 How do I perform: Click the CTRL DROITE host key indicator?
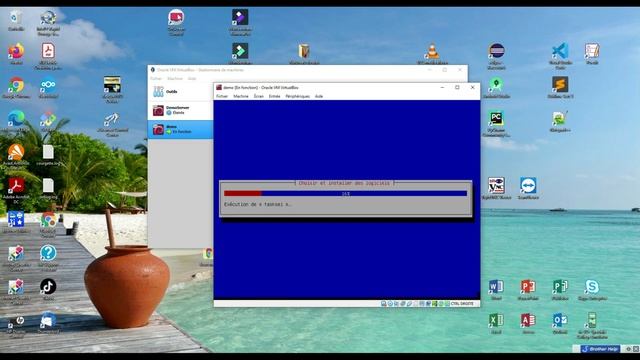[462, 304]
